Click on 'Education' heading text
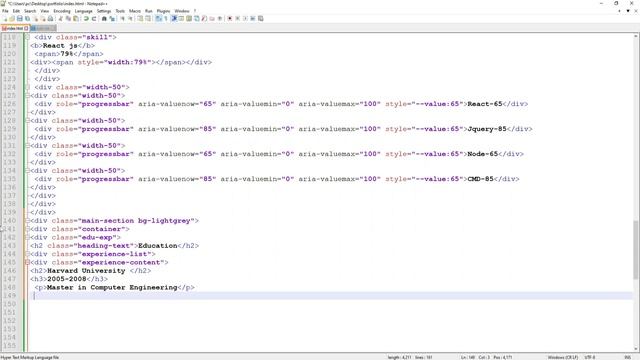 pyautogui.click(x=158, y=246)
